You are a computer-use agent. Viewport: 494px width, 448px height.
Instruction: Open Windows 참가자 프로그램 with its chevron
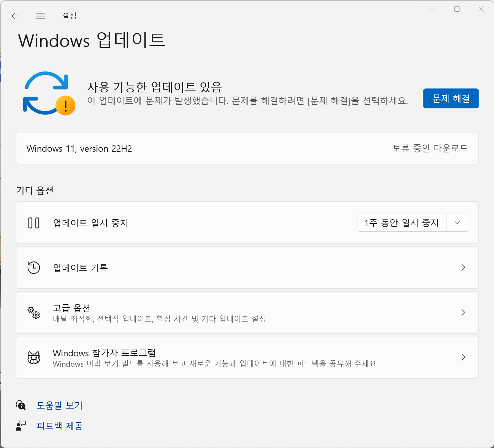coord(463,357)
